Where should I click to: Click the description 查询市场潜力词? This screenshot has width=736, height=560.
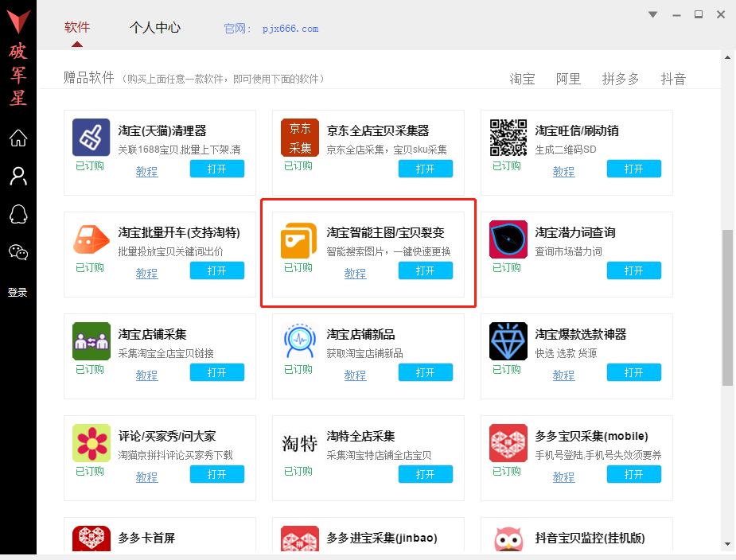(568, 251)
